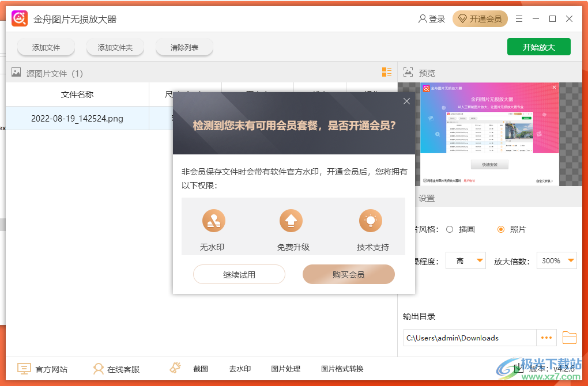Open the login (登录) user icon
The width and height of the screenshot is (588, 386).
[x=422, y=19]
